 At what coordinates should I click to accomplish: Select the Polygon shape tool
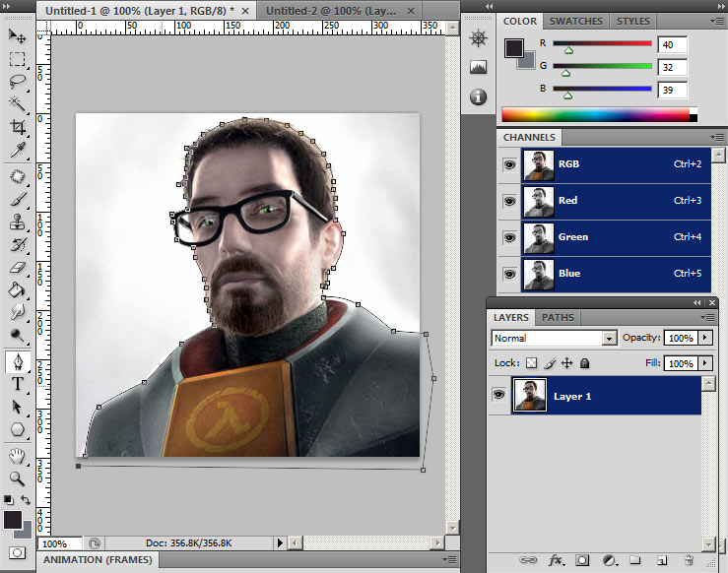pyautogui.click(x=17, y=429)
